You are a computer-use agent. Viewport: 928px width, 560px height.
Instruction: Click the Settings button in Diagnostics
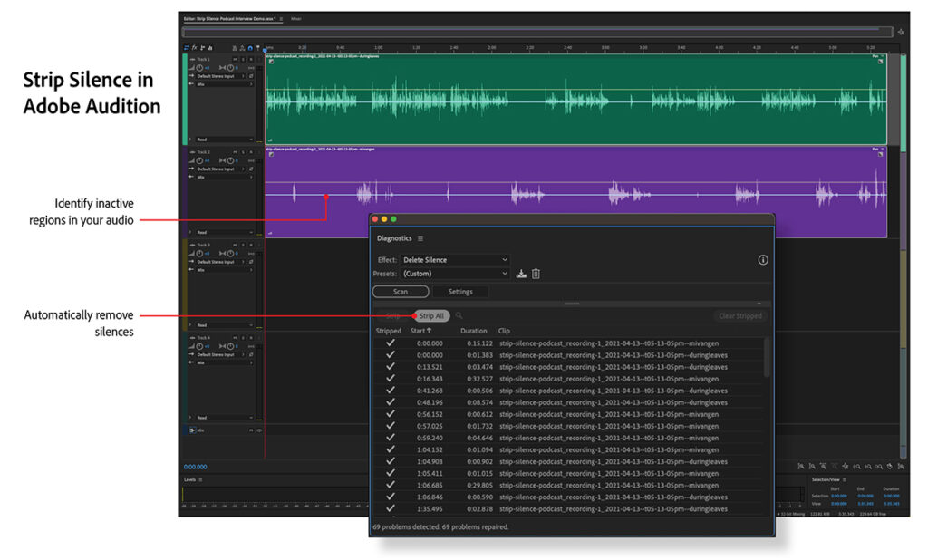(x=460, y=292)
